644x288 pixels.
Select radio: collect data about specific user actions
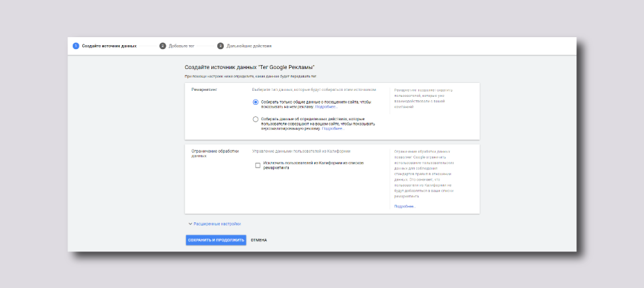pos(256,119)
